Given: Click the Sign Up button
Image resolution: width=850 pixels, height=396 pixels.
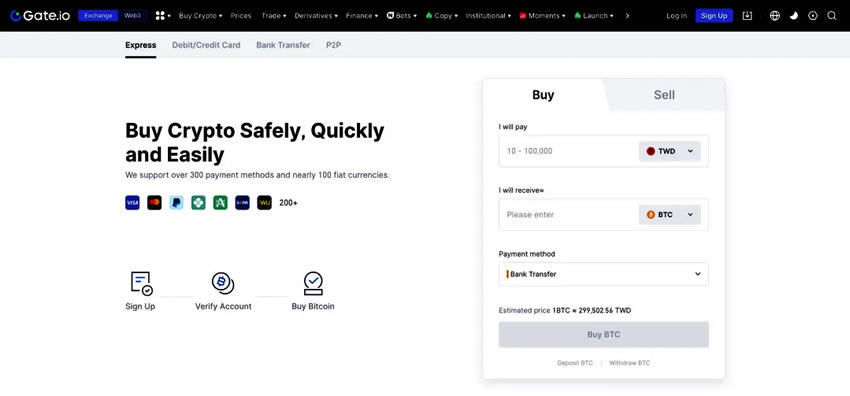Looking at the screenshot, I should pyautogui.click(x=714, y=16).
